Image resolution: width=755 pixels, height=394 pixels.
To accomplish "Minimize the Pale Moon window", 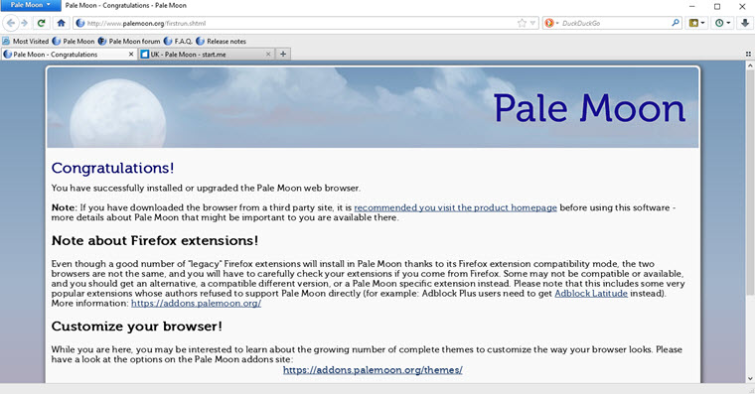I will 692,6.
